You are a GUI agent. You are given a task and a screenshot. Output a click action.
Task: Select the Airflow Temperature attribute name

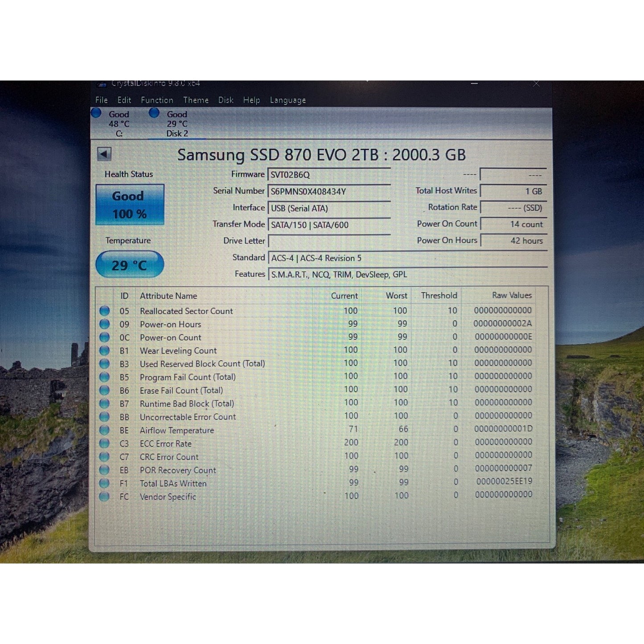tap(177, 431)
